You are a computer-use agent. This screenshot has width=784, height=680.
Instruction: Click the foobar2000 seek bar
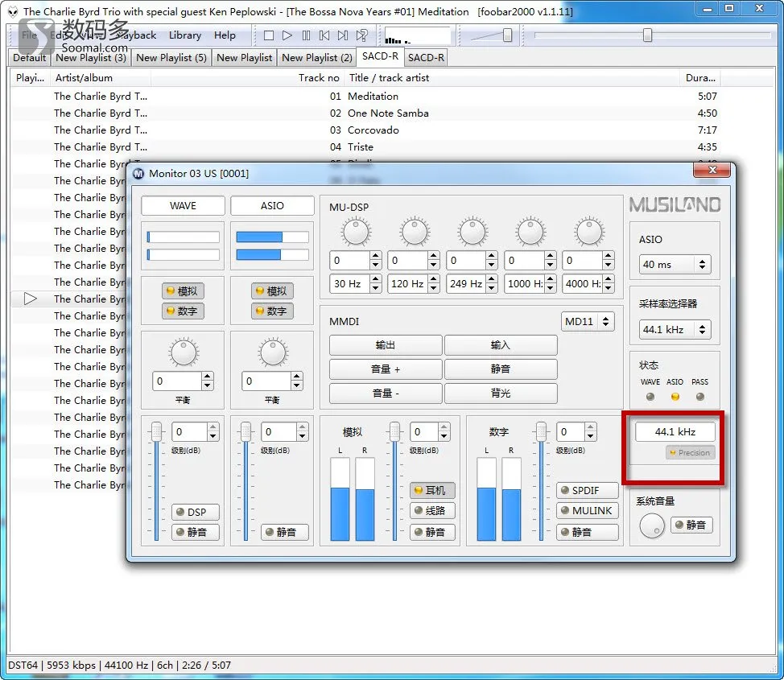click(651, 35)
